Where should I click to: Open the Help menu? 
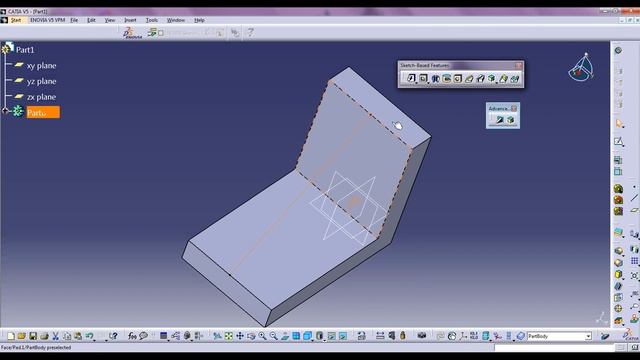[199, 20]
